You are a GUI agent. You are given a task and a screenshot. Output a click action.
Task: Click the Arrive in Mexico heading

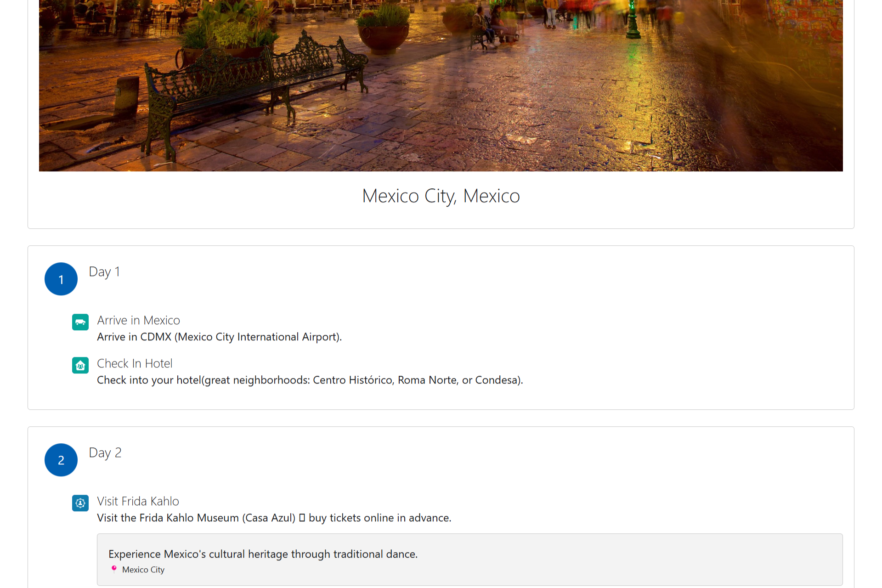[138, 320]
